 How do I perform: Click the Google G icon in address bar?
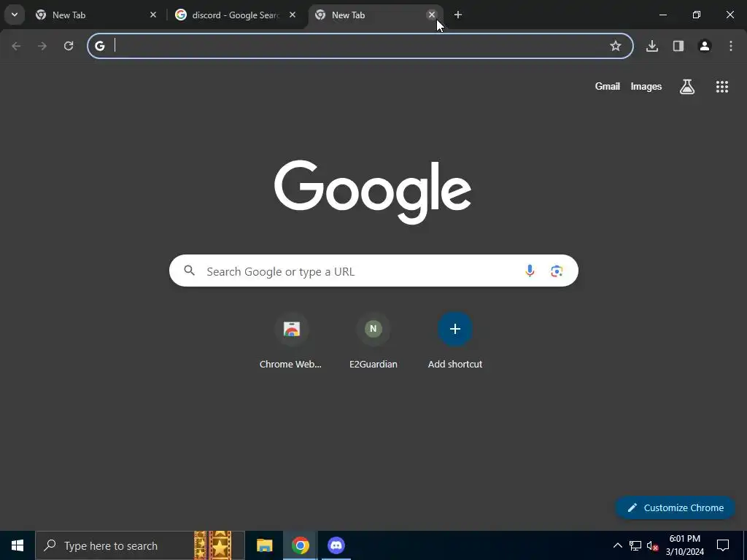(x=99, y=46)
